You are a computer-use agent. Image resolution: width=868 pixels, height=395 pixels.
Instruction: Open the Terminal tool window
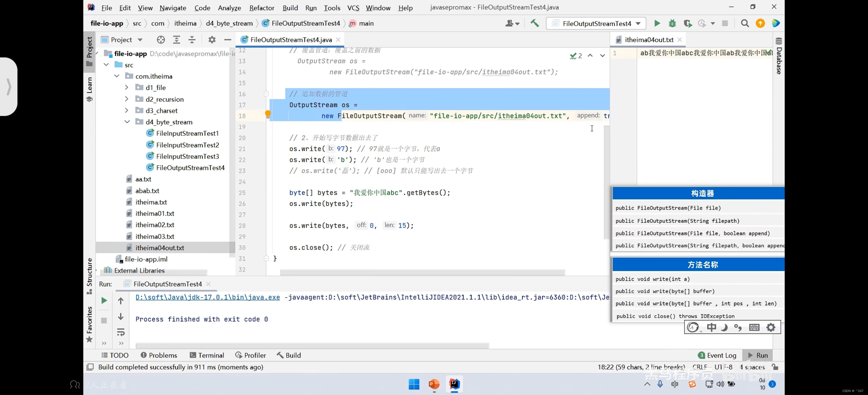point(207,355)
